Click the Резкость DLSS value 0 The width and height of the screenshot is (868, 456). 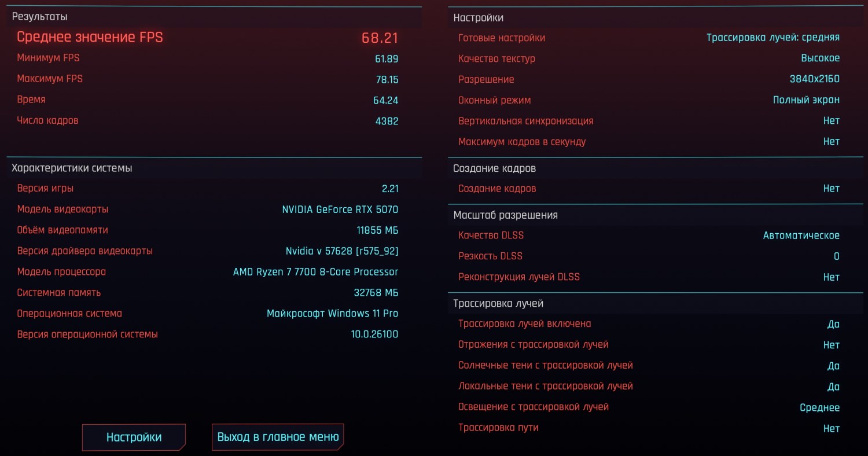click(x=836, y=256)
